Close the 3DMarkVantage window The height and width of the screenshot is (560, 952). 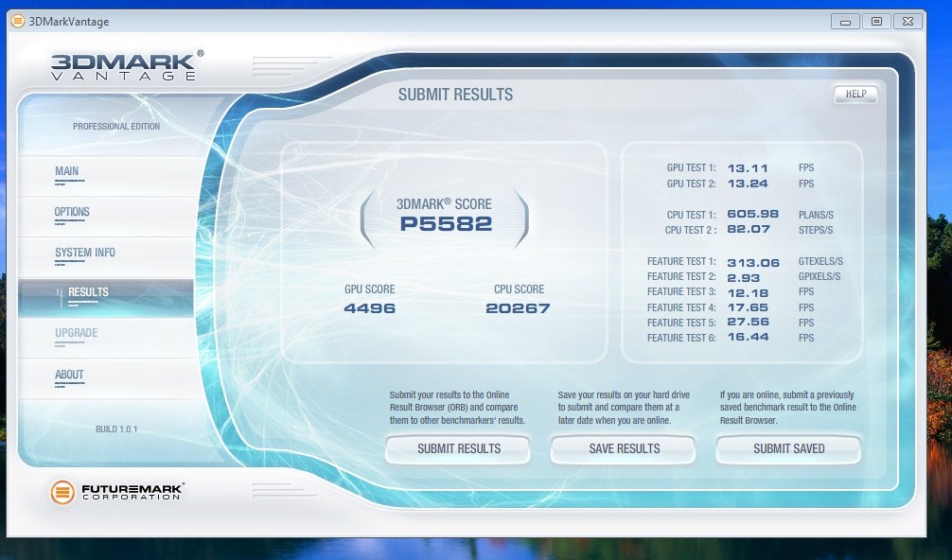tap(908, 21)
